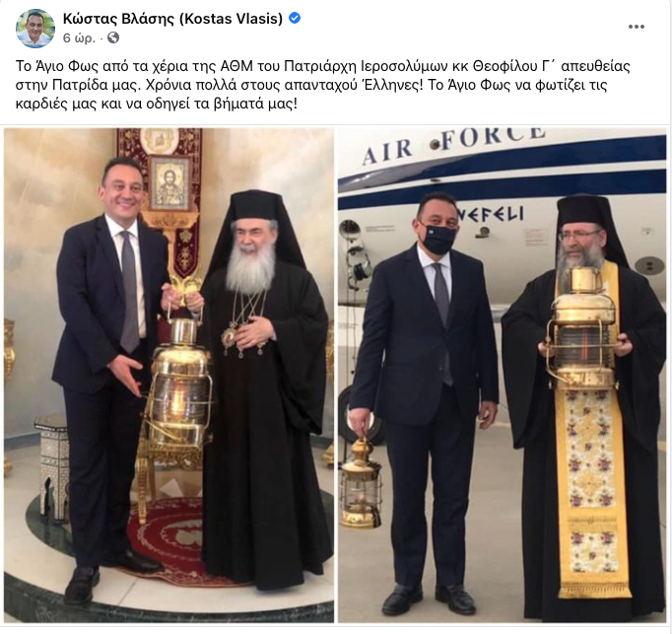Open the three-dot post options menu
This screenshot has width=672, height=634.
pos(636,27)
